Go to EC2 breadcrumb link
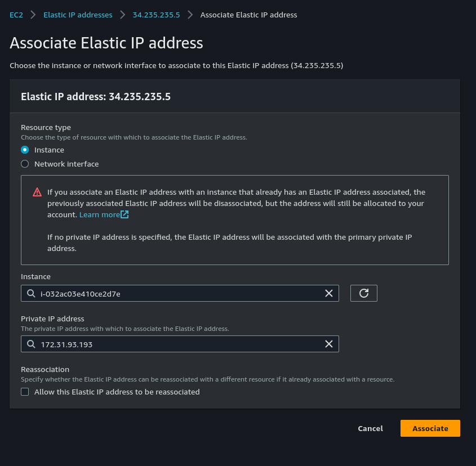476x466 pixels. click(16, 15)
